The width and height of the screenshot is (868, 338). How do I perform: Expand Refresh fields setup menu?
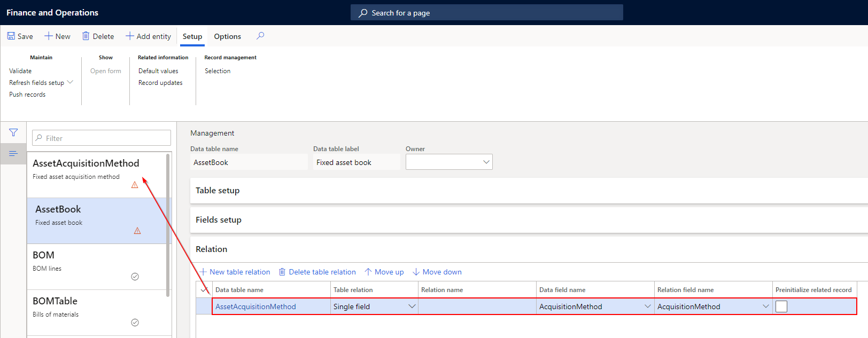pos(70,82)
